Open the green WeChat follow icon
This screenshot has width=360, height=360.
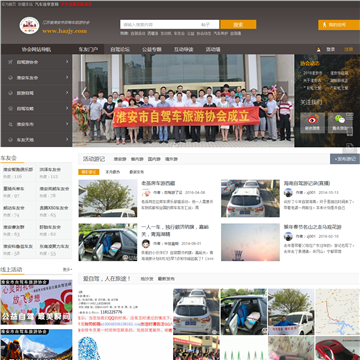point(340,119)
